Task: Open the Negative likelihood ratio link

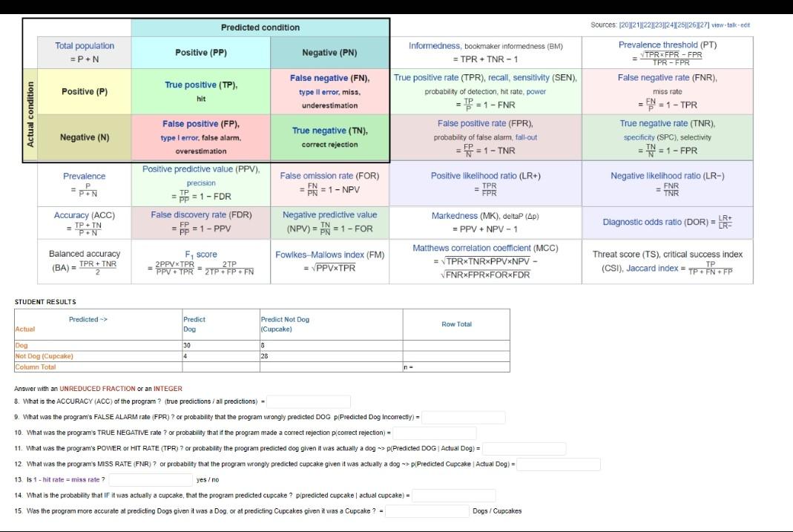Action: (x=656, y=176)
